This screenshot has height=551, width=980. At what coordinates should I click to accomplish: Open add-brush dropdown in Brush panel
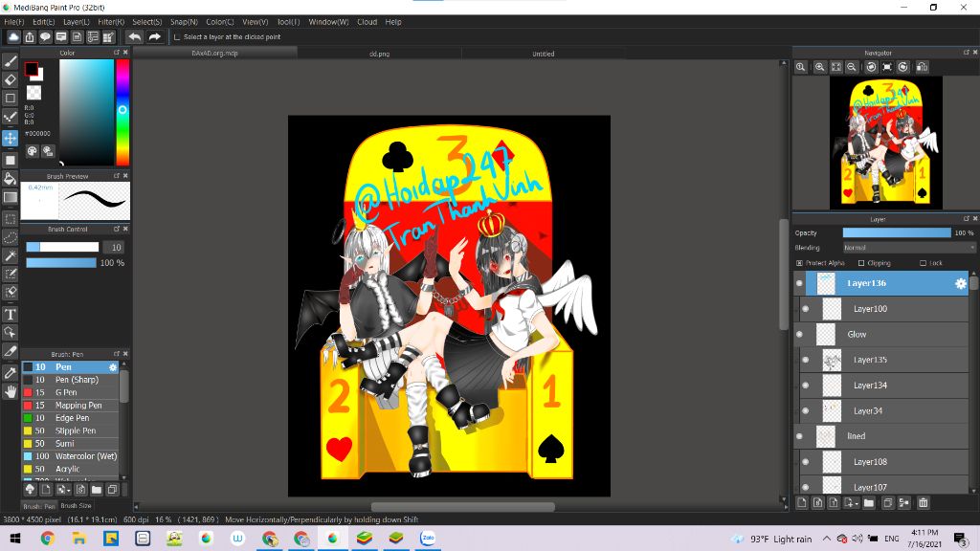pyautogui.click(x=63, y=489)
